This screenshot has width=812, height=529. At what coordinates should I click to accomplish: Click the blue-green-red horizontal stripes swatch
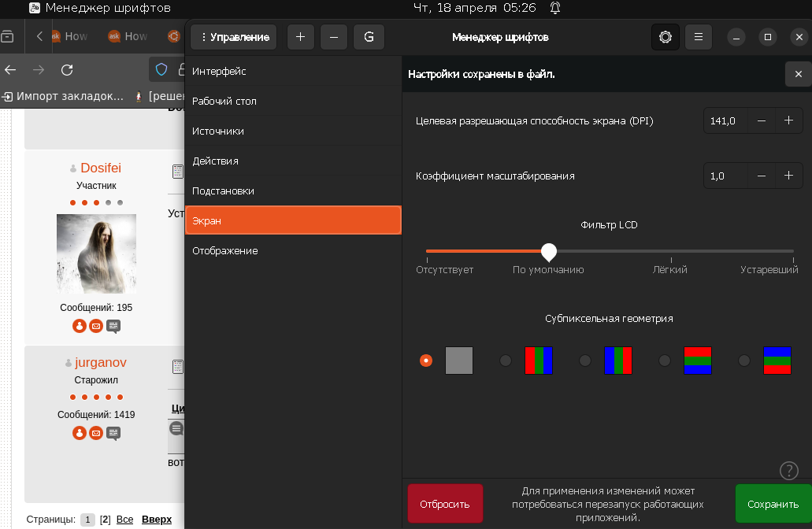click(777, 361)
